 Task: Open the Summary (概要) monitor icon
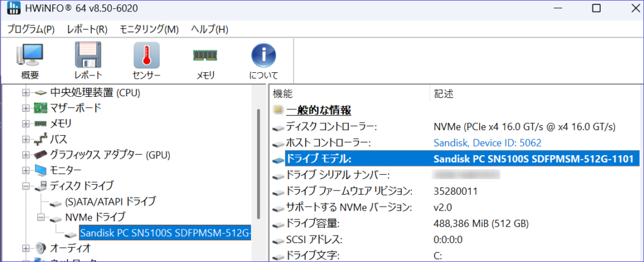coord(30,55)
